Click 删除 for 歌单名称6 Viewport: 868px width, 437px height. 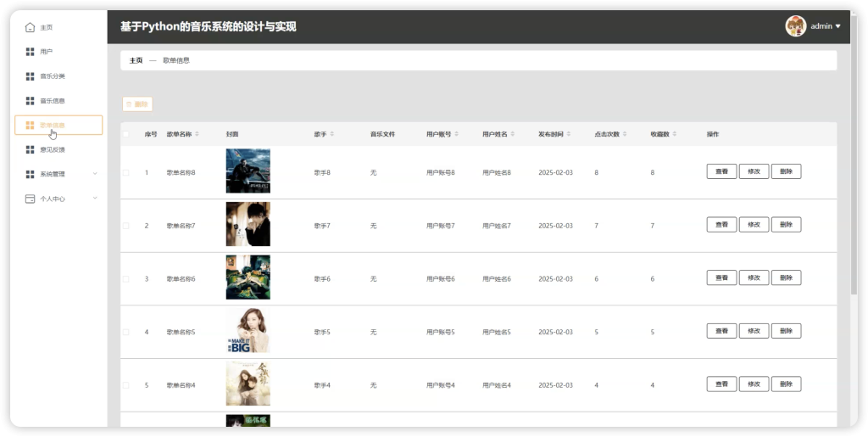pyautogui.click(x=786, y=278)
